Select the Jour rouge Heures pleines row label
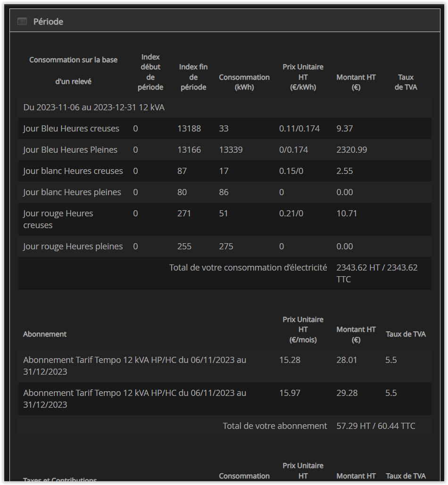This screenshot has height=485, width=448. pyautogui.click(x=73, y=247)
